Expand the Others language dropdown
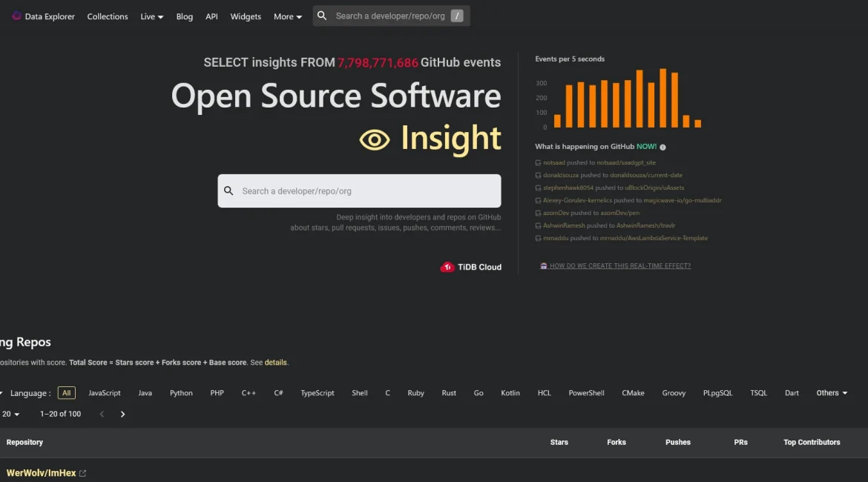This screenshot has height=482, width=868. coord(832,393)
